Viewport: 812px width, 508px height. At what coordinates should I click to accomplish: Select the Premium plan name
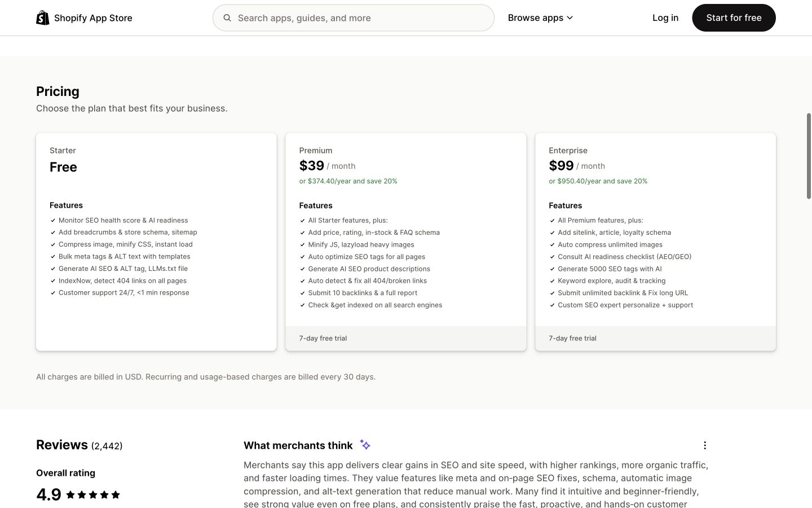pyautogui.click(x=316, y=151)
